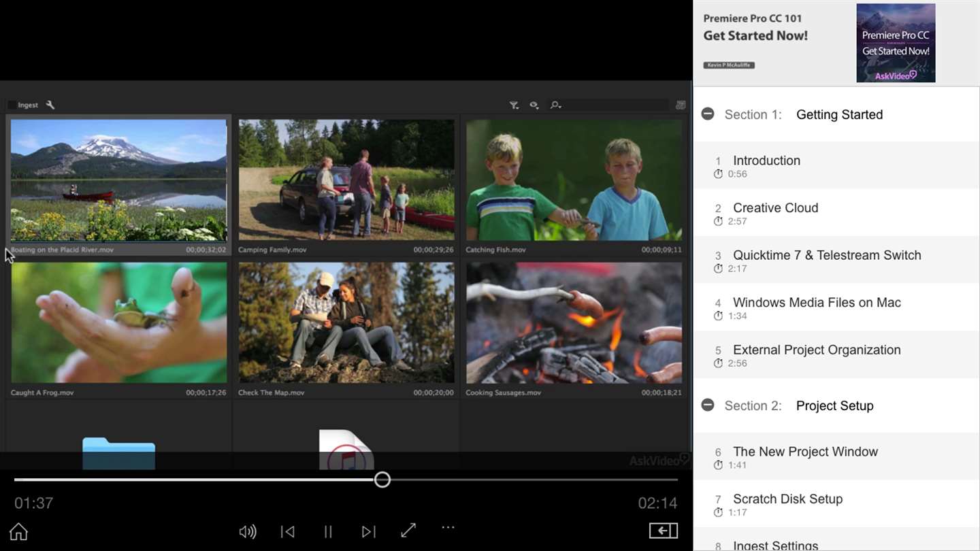The image size is (980, 551).
Task: Select the Catching Fish clip thumbnail
Action: [574, 180]
